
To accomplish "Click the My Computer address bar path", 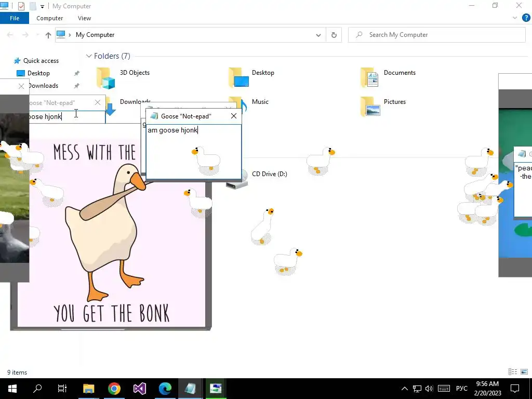I will pyautogui.click(x=95, y=35).
